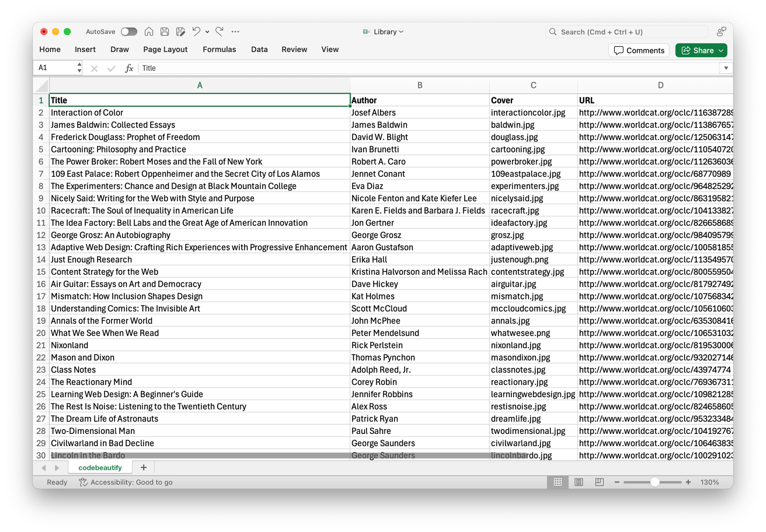Select column B header

420,86
